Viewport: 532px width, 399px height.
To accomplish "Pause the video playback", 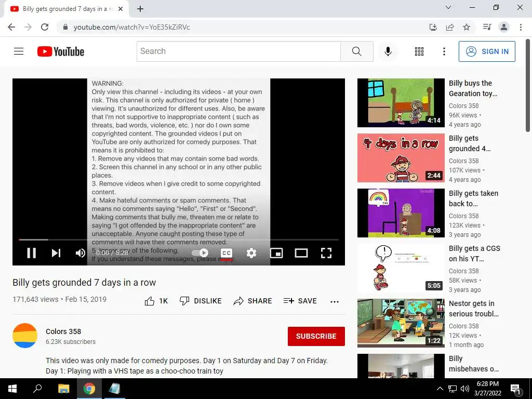I will (x=31, y=253).
